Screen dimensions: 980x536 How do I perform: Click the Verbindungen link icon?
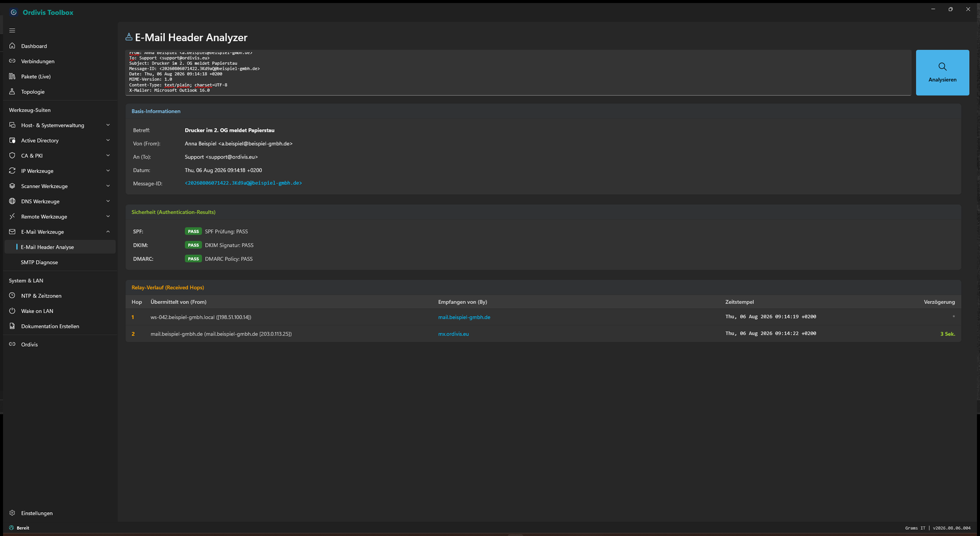tap(12, 61)
